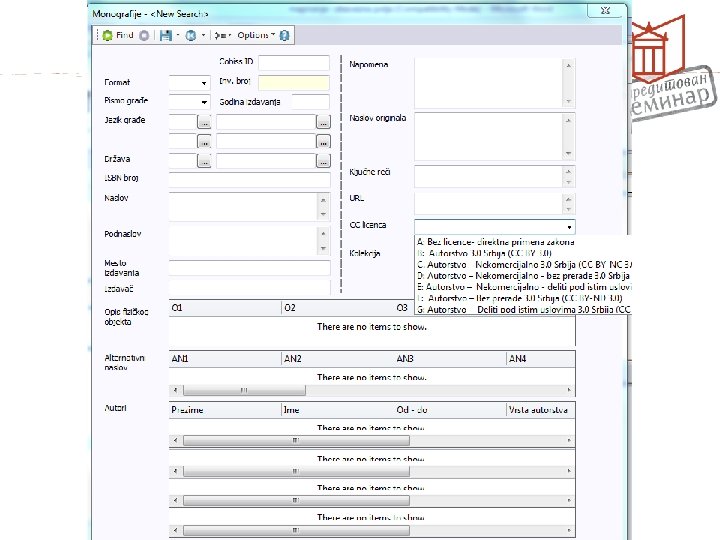This screenshot has height=540, width=720.
Task: Click the Godina izdavanja field
Action: pos(310,102)
